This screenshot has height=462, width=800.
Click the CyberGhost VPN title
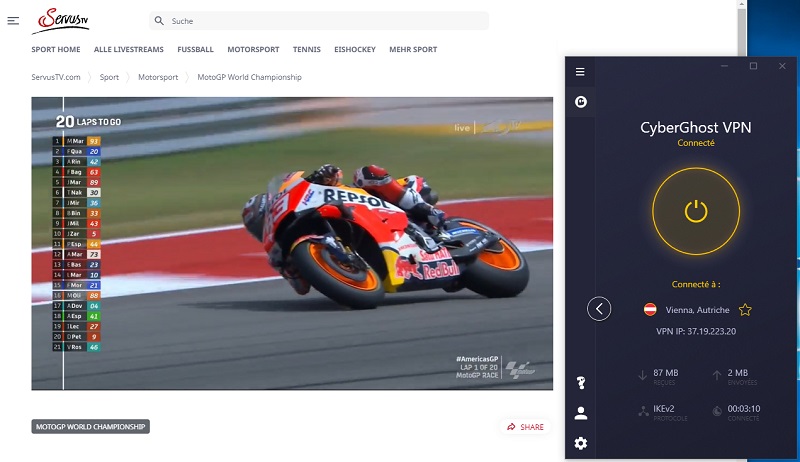coord(696,127)
